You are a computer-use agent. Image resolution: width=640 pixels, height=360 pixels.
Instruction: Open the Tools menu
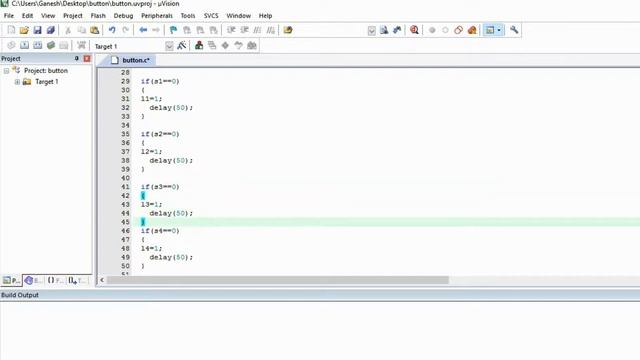click(x=188, y=16)
